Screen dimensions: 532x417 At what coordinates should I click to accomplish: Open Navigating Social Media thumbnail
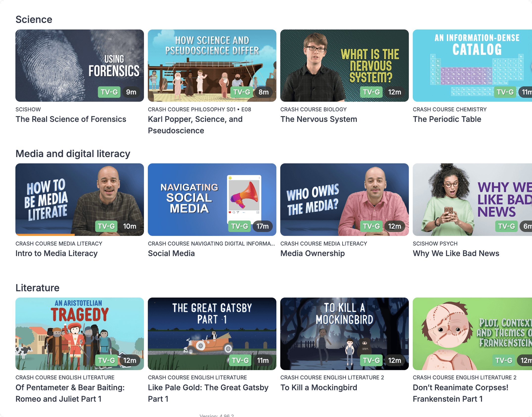[212, 199]
